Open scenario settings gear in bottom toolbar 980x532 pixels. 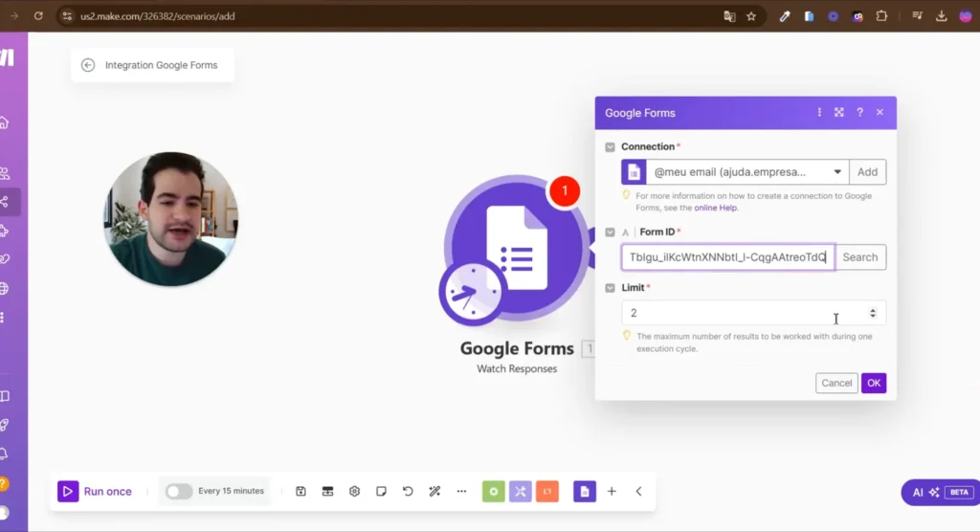354,492
